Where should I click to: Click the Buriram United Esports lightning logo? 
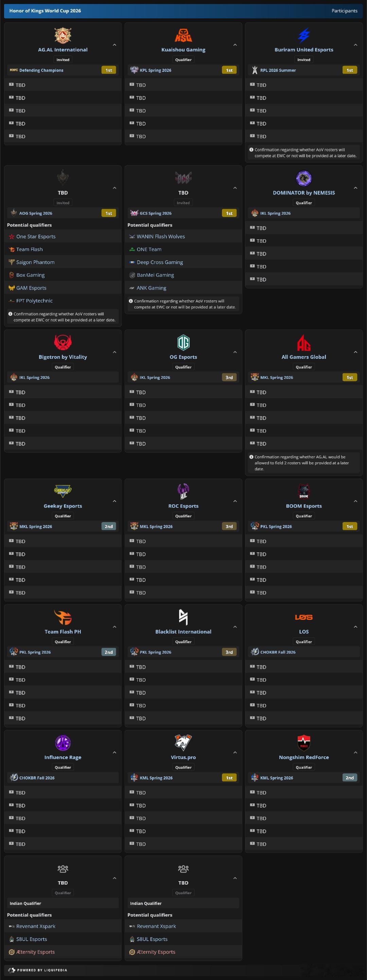304,35
